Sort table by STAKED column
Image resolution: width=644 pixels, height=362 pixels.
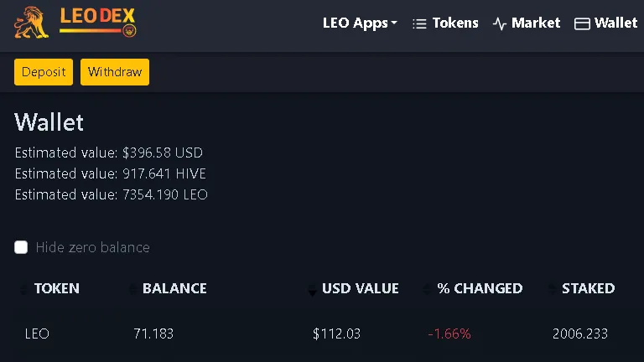tap(588, 288)
